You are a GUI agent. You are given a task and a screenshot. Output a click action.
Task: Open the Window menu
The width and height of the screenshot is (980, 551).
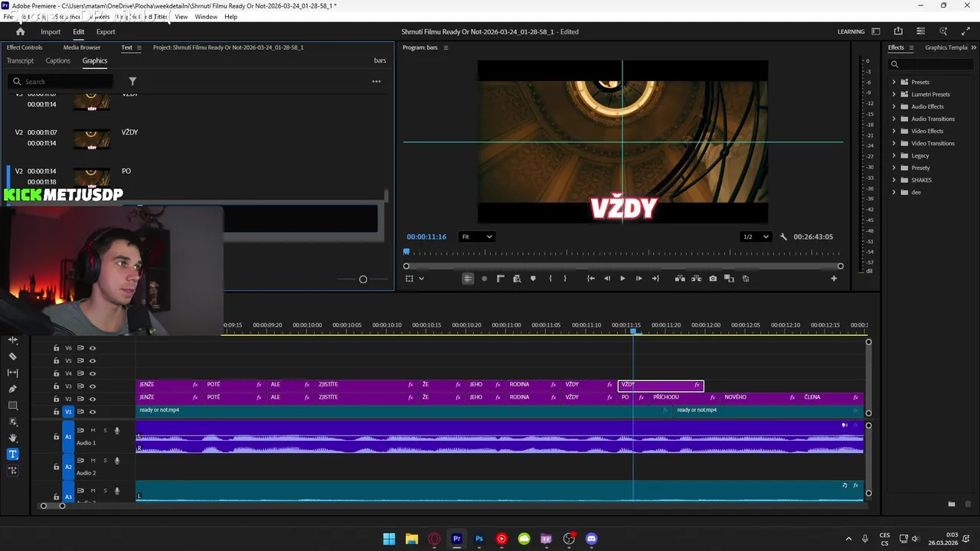click(x=205, y=17)
